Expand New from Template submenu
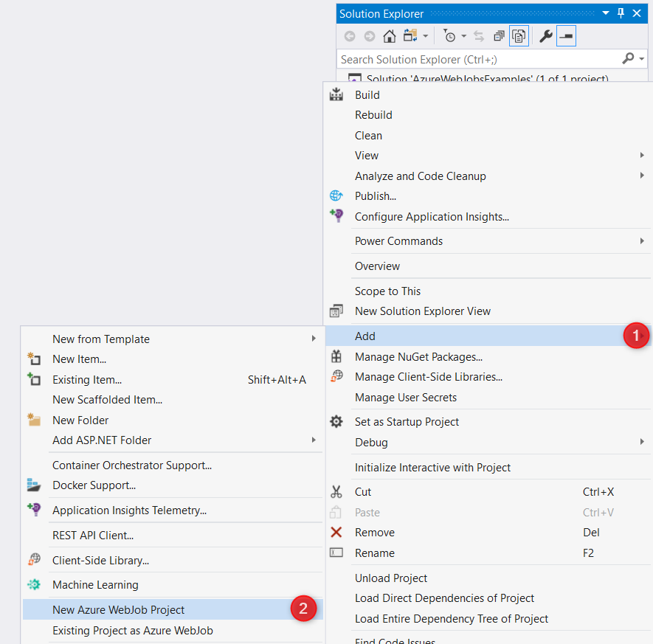653x644 pixels. (x=173, y=339)
